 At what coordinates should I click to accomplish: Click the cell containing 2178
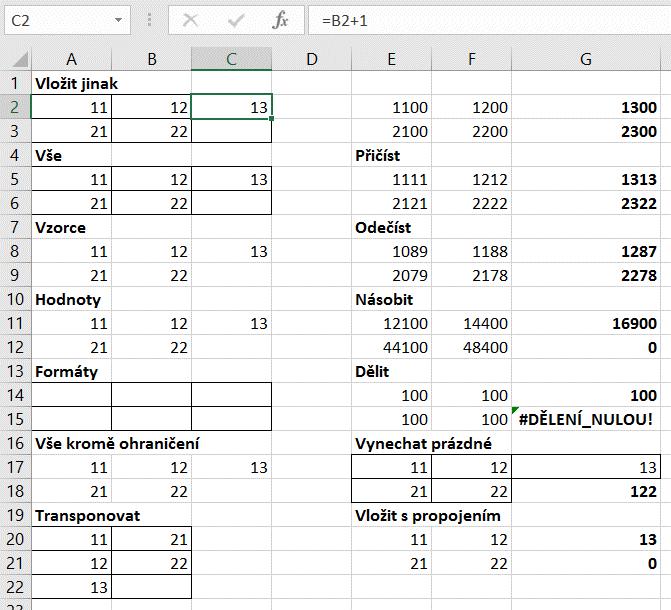pos(472,275)
